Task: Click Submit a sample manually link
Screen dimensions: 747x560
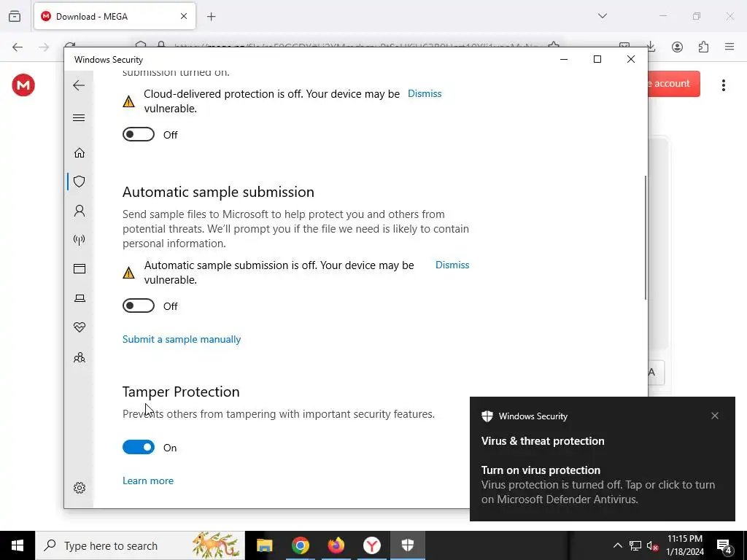Action: tap(182, 339)
